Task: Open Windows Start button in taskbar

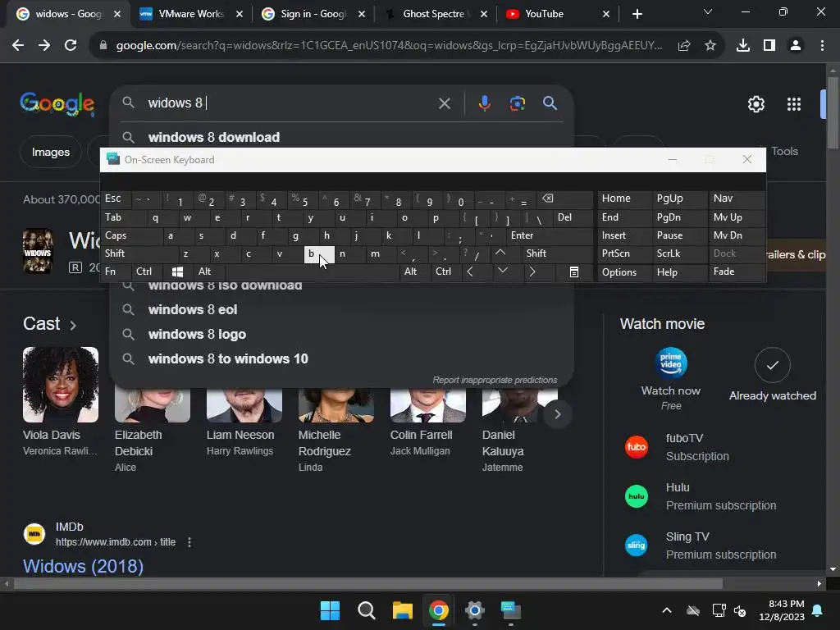Action: [x=330, y=610]
